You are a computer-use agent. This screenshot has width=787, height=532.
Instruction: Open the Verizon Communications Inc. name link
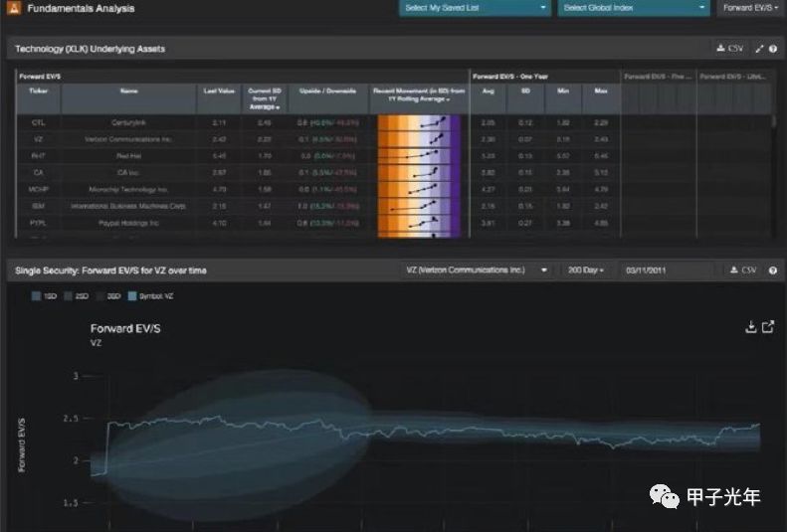[x=128, y=139]
